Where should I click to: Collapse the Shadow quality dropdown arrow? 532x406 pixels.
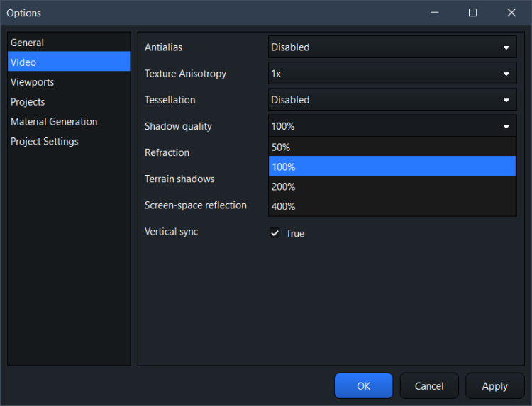pyautogui.click(x=506, y=127)
